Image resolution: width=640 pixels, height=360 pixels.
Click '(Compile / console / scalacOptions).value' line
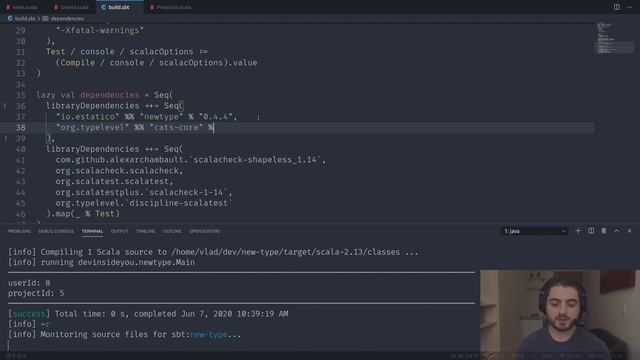[x=156, y=62]
